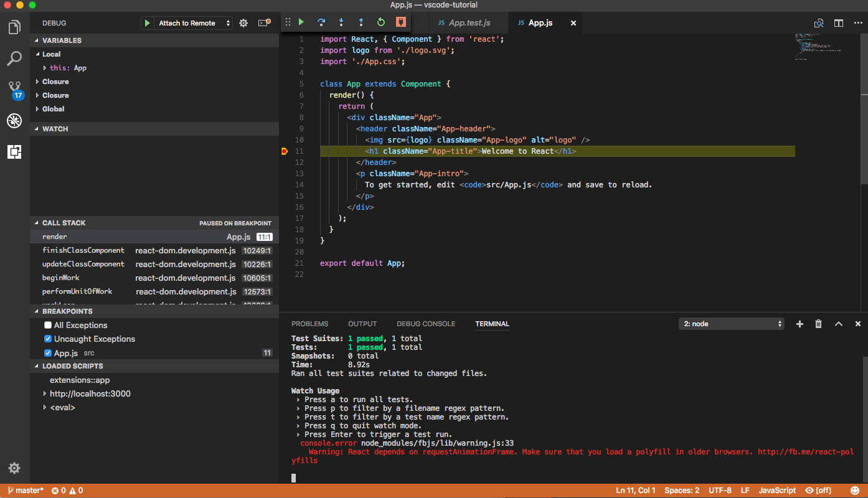Stop debugging with the red disconnect icon
The image size is (868, 498).
pos(401,22)
